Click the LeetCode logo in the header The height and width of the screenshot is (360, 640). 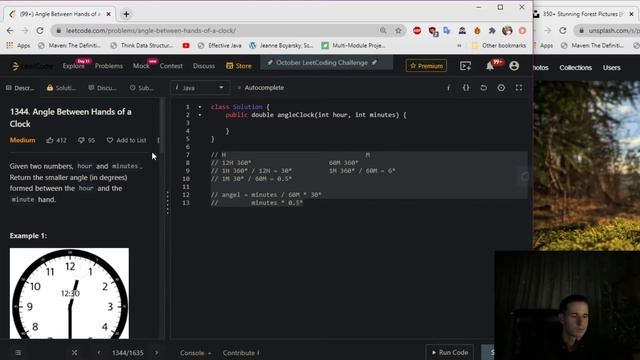(x=32, y=66)
